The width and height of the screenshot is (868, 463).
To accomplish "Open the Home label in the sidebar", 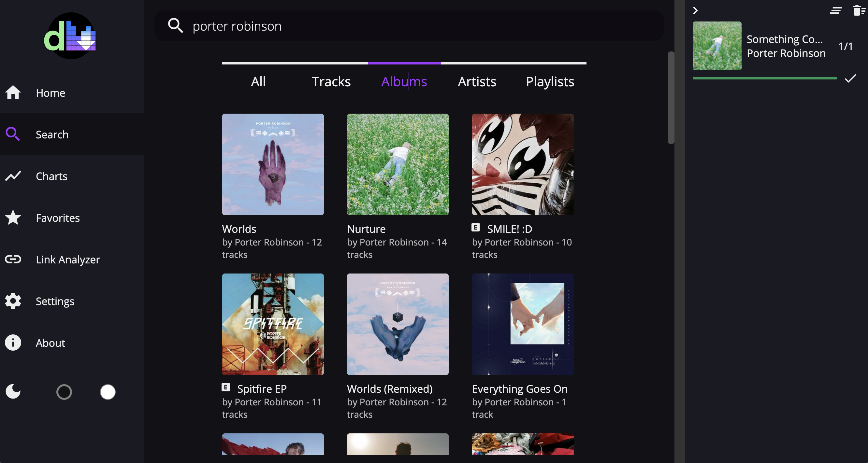I will click(x=51, y=92).
